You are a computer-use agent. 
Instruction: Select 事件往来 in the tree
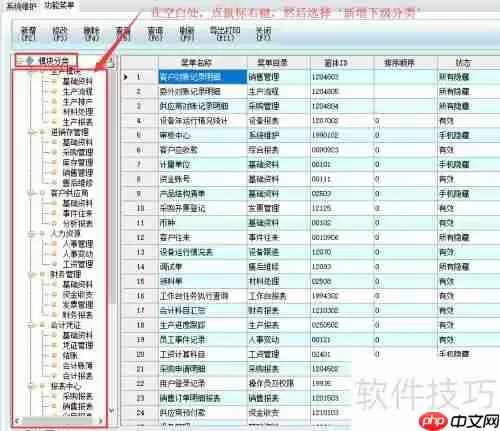(78, 213)
